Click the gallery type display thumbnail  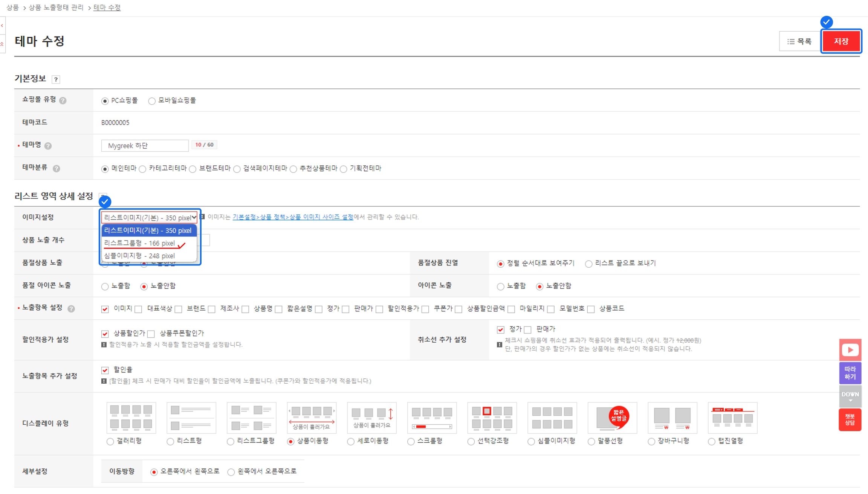(x=131, y=417)
